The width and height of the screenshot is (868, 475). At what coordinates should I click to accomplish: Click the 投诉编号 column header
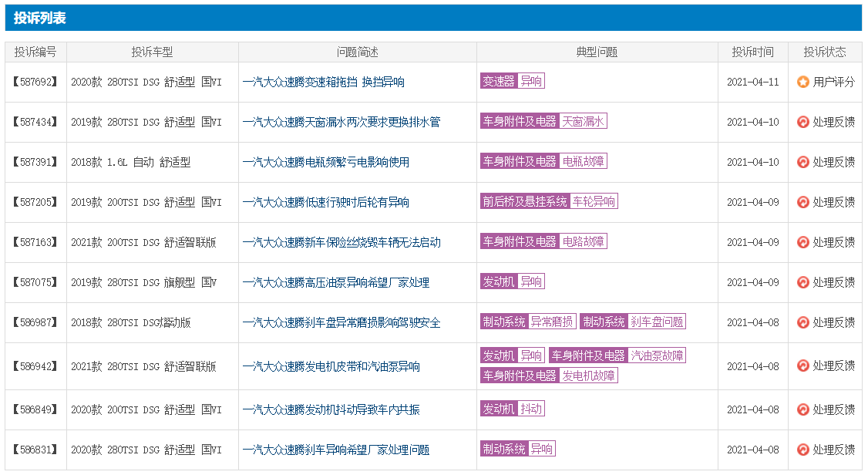tap(35, 52)
